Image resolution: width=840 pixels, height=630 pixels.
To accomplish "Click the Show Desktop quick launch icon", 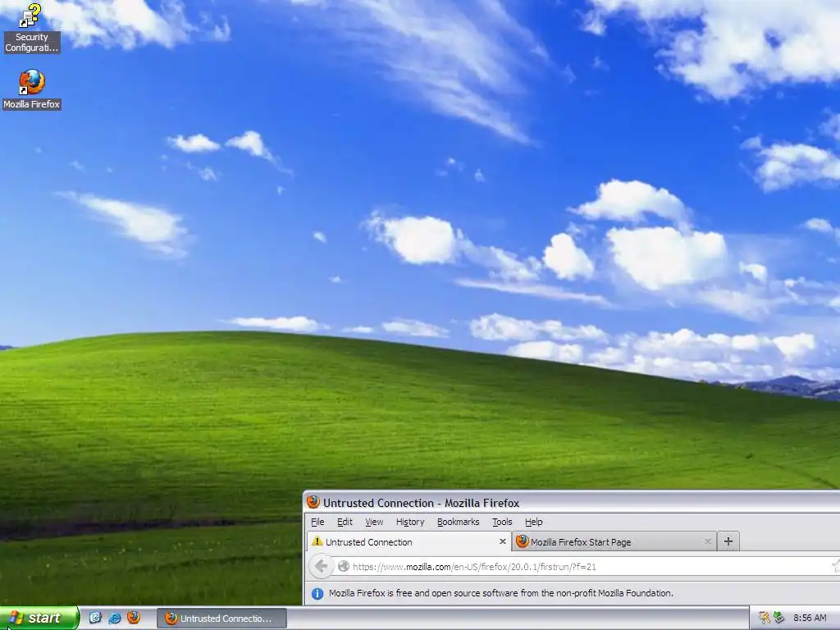I will coord(95,618).
